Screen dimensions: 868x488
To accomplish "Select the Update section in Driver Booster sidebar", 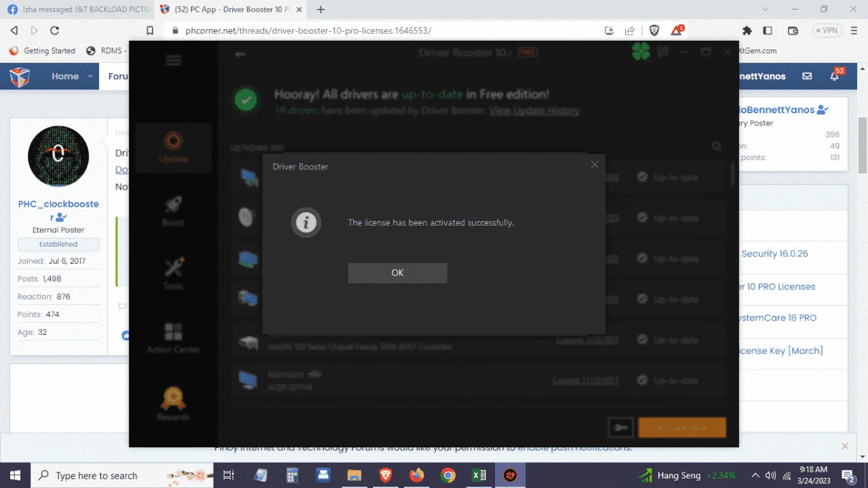I will 174,147.
